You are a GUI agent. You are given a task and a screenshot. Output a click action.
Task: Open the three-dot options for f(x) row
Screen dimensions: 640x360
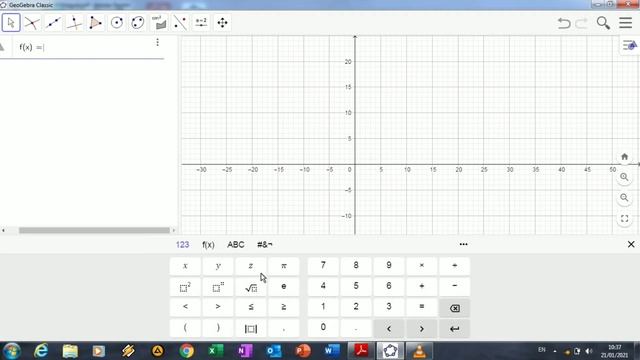pos(158,42)
